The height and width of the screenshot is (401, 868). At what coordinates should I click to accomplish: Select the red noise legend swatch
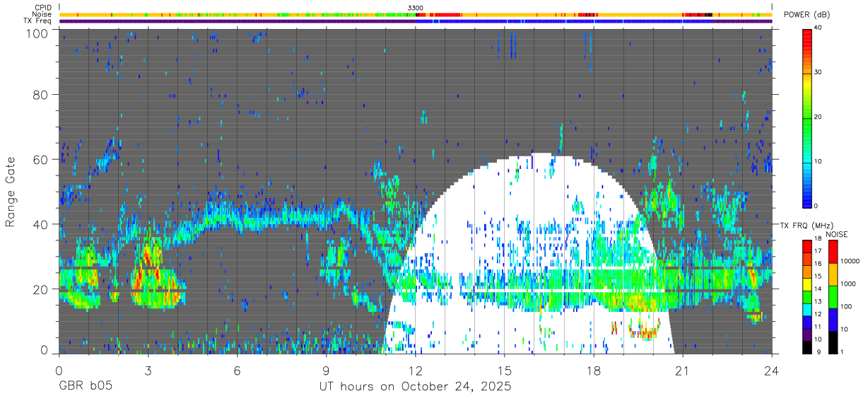click(833, 252)
